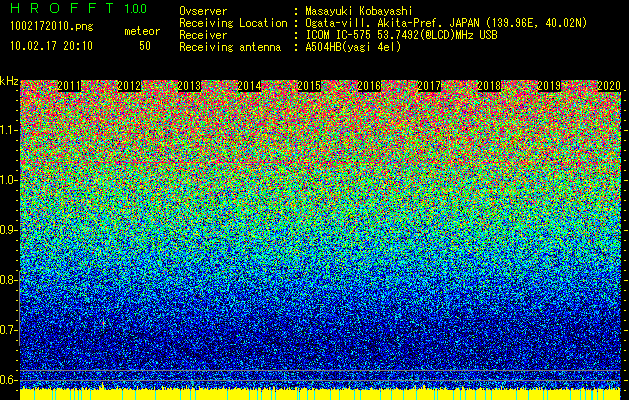The image size is (629, 400).
Task: Click the Ogata-vill. Akita-Pref. JAPAN location text
Action: (x=446, y=23)
